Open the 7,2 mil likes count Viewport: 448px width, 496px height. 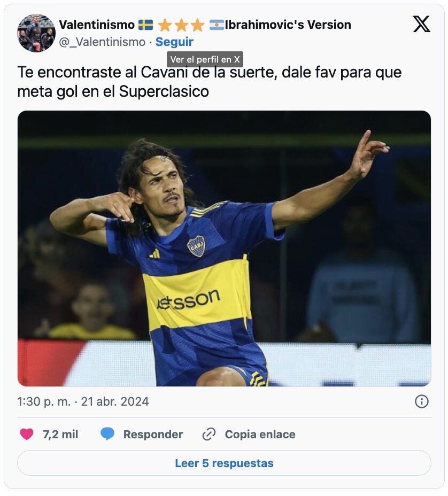click(60, 435)
